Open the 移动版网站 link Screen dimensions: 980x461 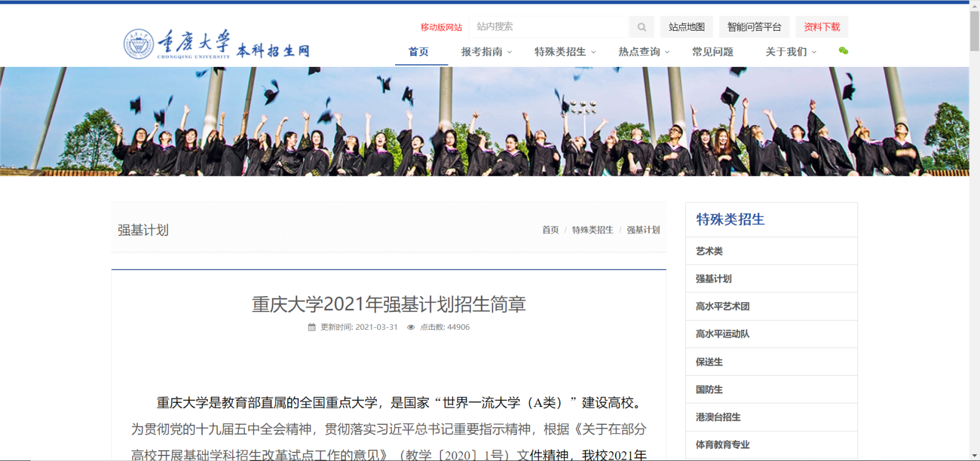(441, 27)
